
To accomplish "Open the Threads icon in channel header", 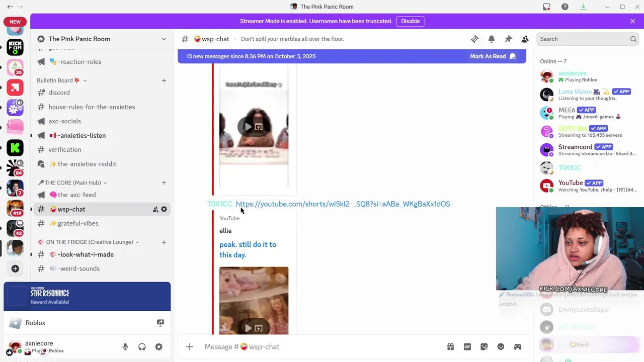I will (x=474, y=39).
